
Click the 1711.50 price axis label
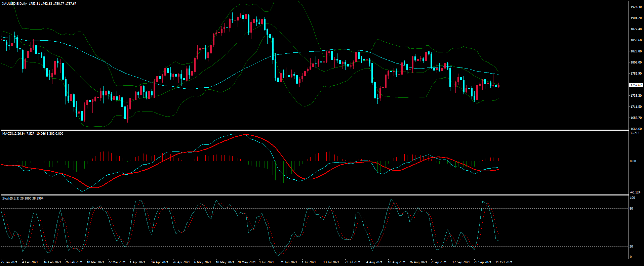tap(636, 107)
